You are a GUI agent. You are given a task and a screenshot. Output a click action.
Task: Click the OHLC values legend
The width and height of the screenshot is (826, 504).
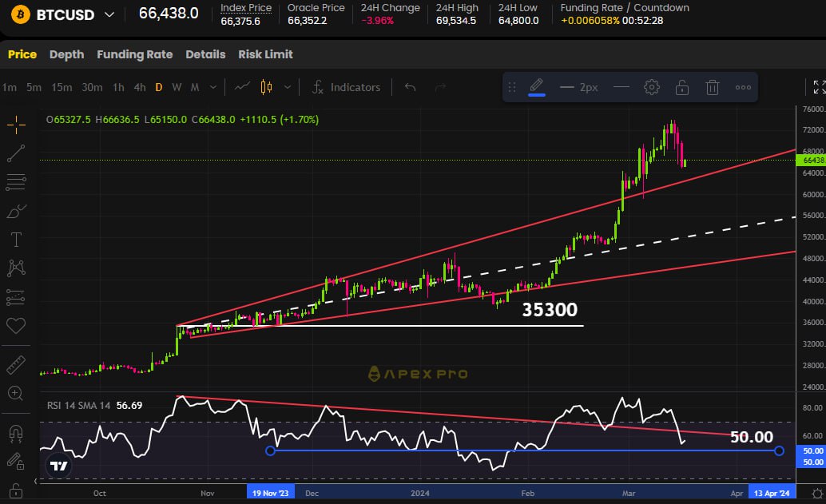[x=182, y=120]
